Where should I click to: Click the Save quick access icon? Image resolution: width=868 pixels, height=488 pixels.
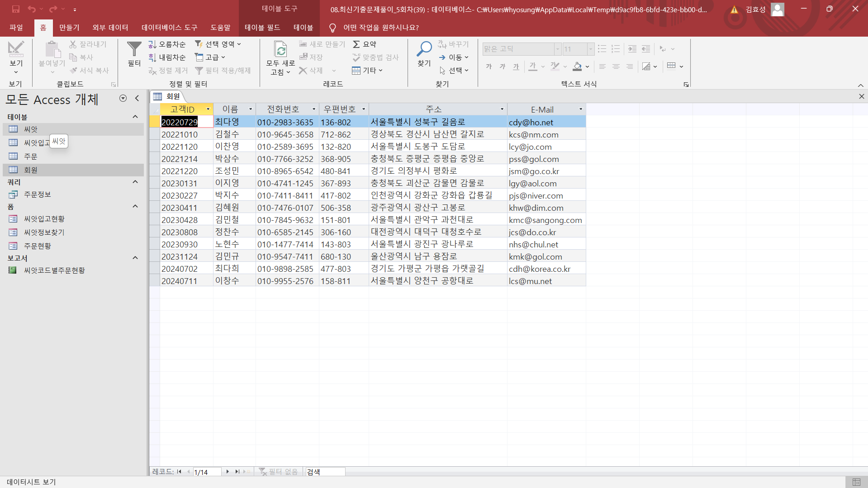[16, 9]
